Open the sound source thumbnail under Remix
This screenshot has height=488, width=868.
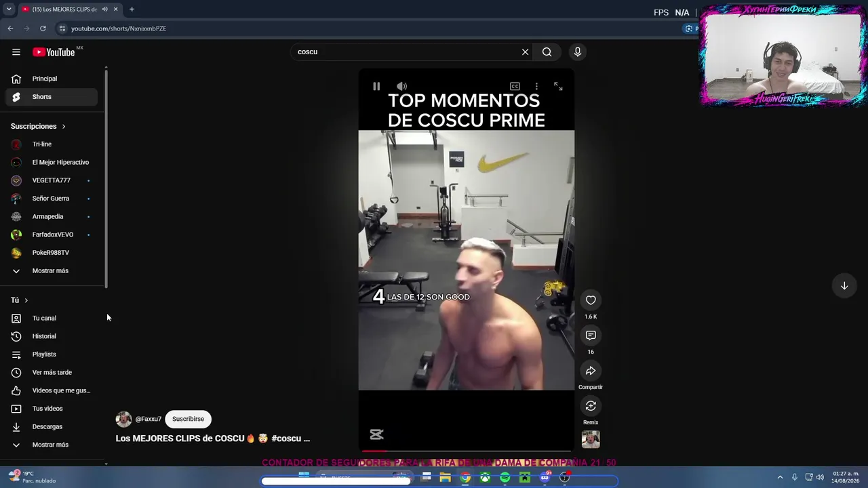tap(591, 439)
